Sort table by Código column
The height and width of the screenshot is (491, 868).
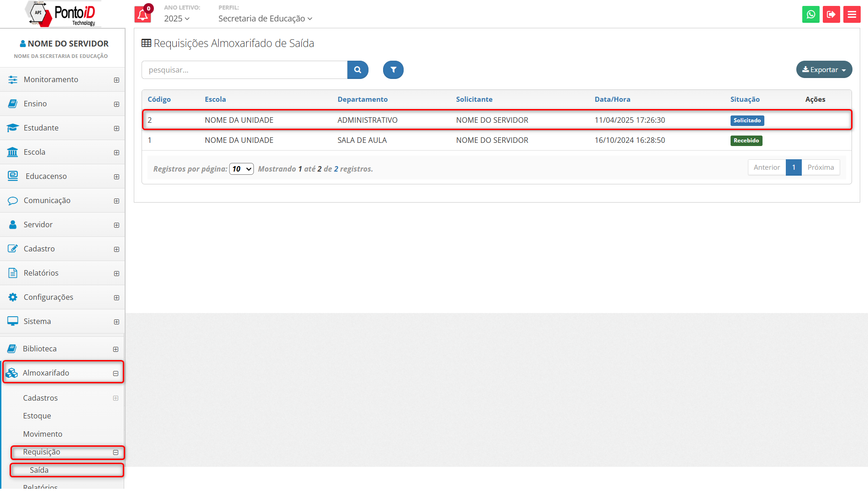click(x=159, y=99)
